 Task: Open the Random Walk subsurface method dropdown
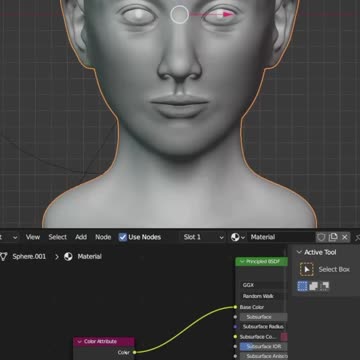263,296
